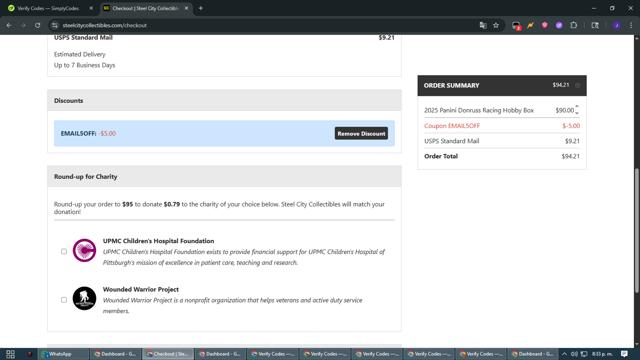Click Up to 7 Business Days text
This screenshot has width=640, height=360.
84,65
